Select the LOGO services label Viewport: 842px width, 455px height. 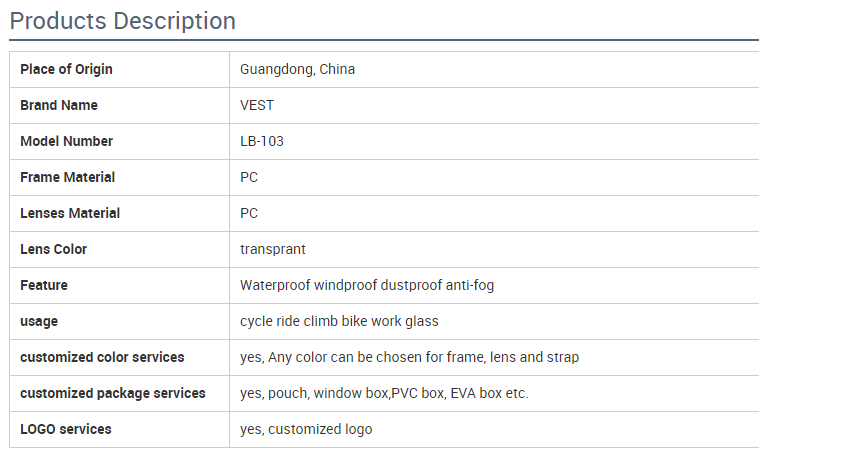click(66, 429)
